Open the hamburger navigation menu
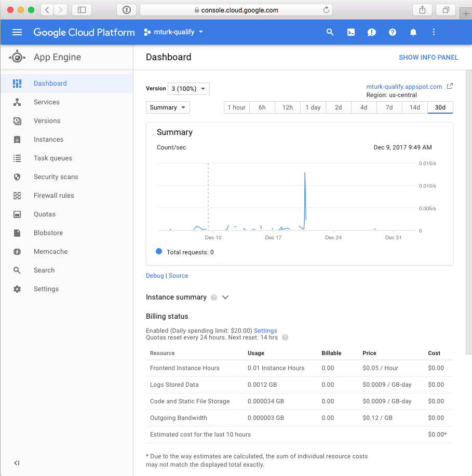472x476 pixels. (x=17, y=32)
